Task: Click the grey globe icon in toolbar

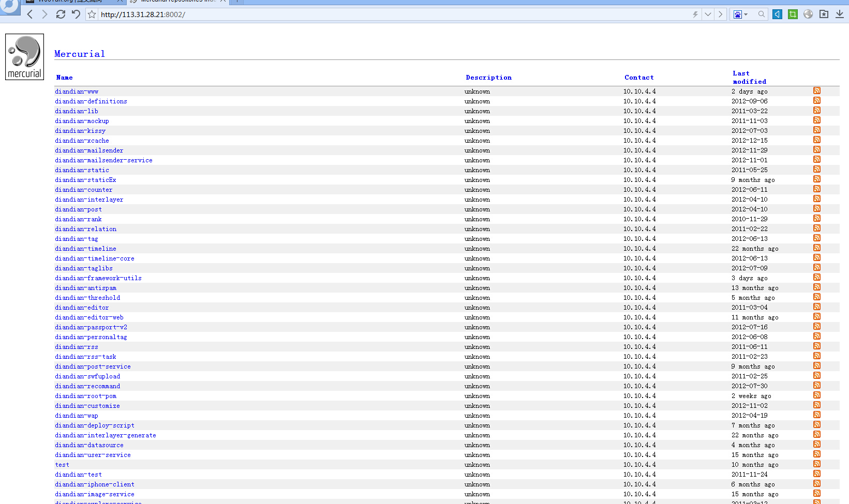Action: click(x=808, y=14)
